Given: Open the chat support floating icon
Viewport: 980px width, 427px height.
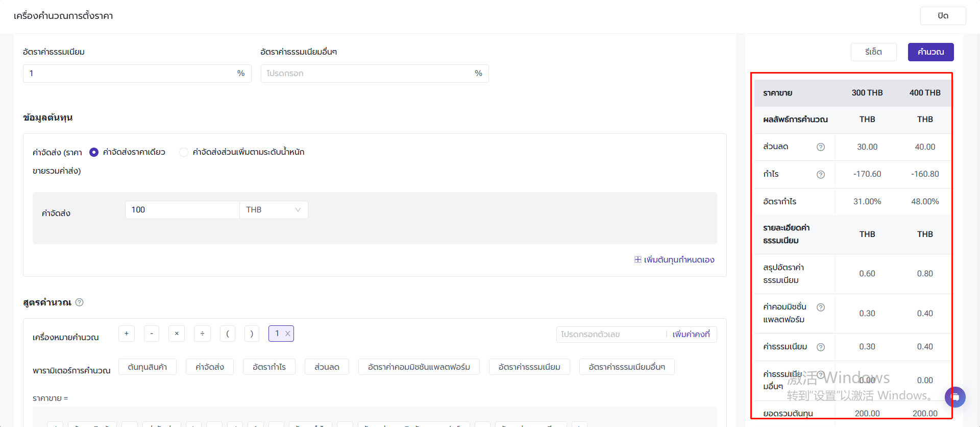Looking at the screenshot, I should click(x=954, y=397).
